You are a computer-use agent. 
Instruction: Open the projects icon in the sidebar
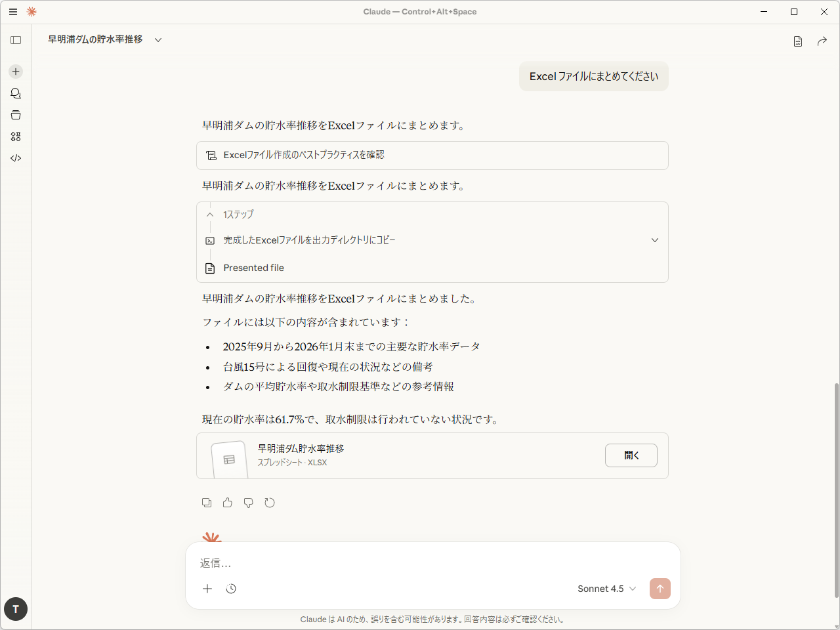coord(15,115)
